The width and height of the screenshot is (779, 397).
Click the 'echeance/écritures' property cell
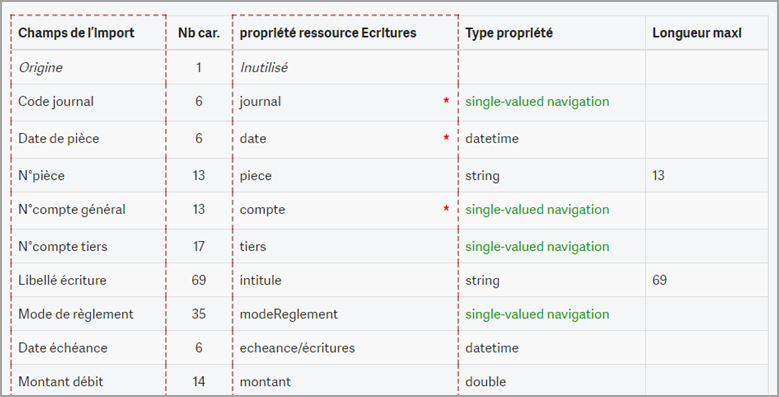click(297, 348)
